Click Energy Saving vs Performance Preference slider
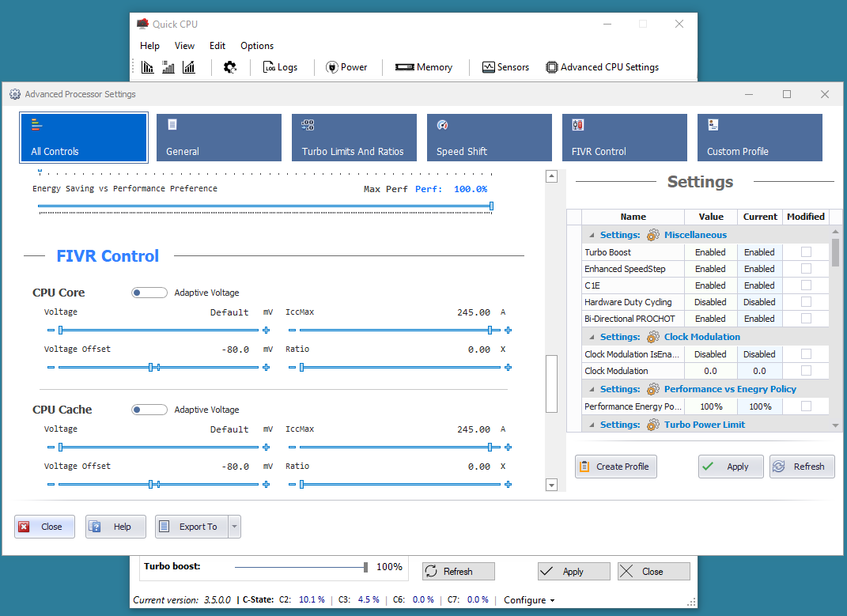This screenshot has height=616, width=847. (x=265, y=206)
